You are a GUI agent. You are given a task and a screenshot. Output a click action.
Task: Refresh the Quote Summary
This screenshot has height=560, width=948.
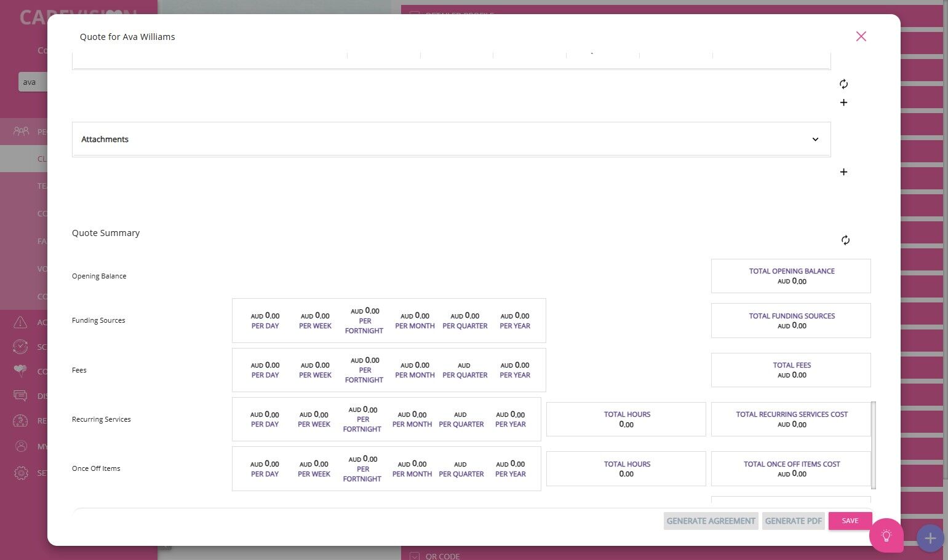845,240
